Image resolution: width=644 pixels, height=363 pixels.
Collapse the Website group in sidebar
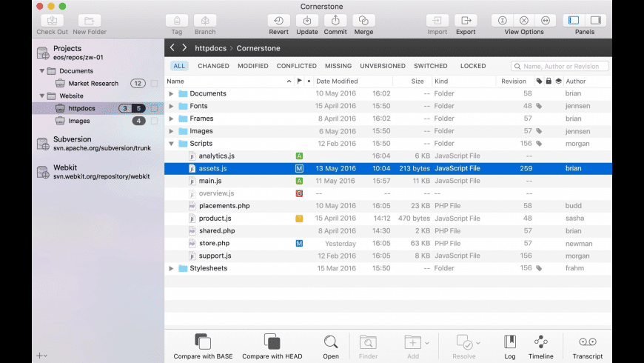pos(42,96)
